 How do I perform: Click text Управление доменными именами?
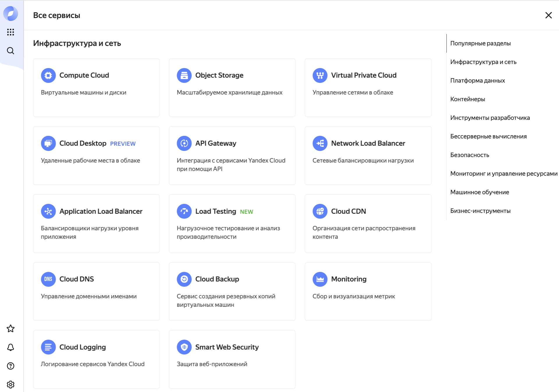[x=89, y=296]
